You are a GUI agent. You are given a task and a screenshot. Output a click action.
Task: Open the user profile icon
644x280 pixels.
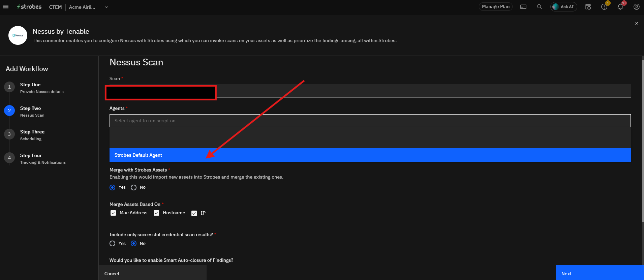point(637,7)
